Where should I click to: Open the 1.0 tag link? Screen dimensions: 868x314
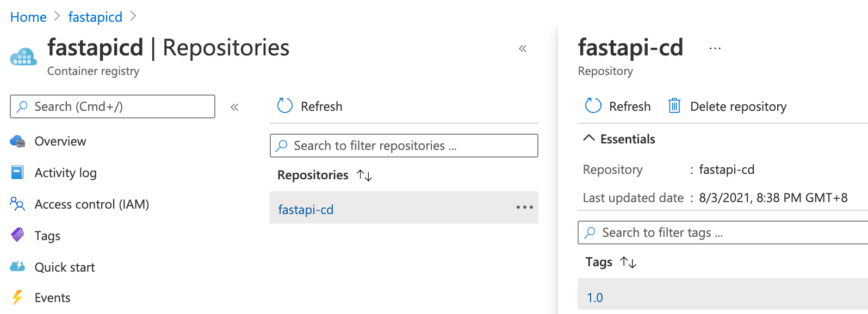[595, 298]
